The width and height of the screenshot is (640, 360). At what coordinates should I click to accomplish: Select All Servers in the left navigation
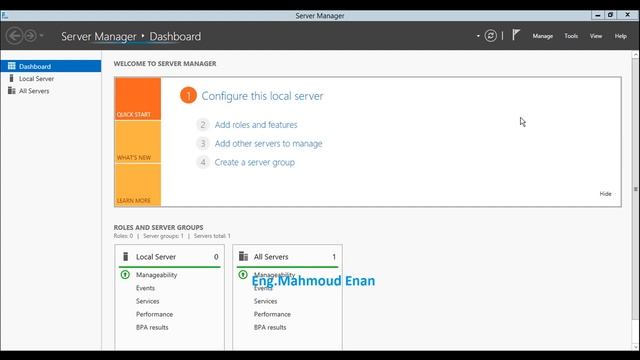pos(51,91)
